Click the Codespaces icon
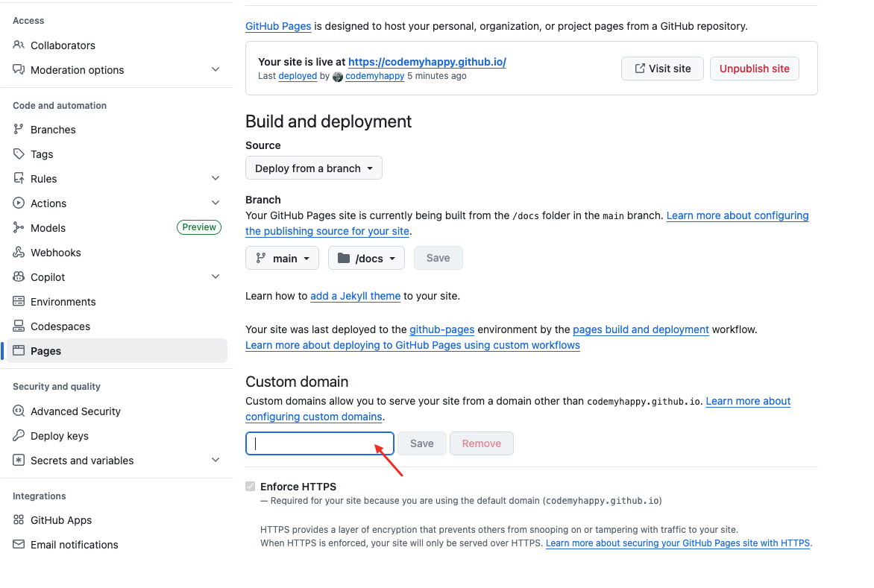The height and width of the screenshot is (588, 874). coord(19,326)
